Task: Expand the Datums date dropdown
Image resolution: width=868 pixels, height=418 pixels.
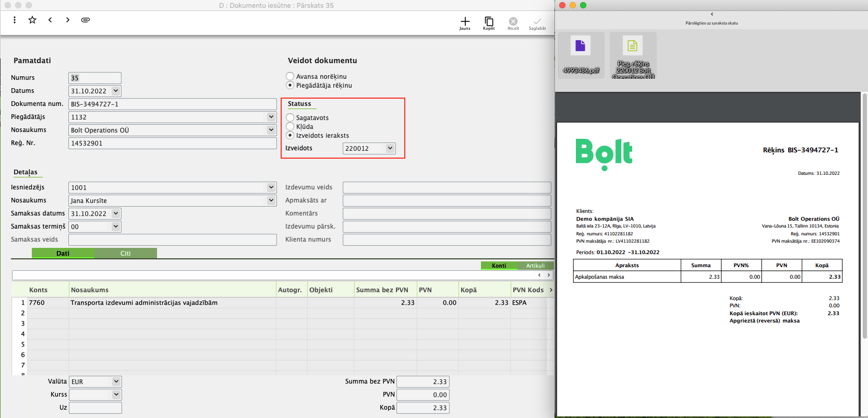Action: 116,91
